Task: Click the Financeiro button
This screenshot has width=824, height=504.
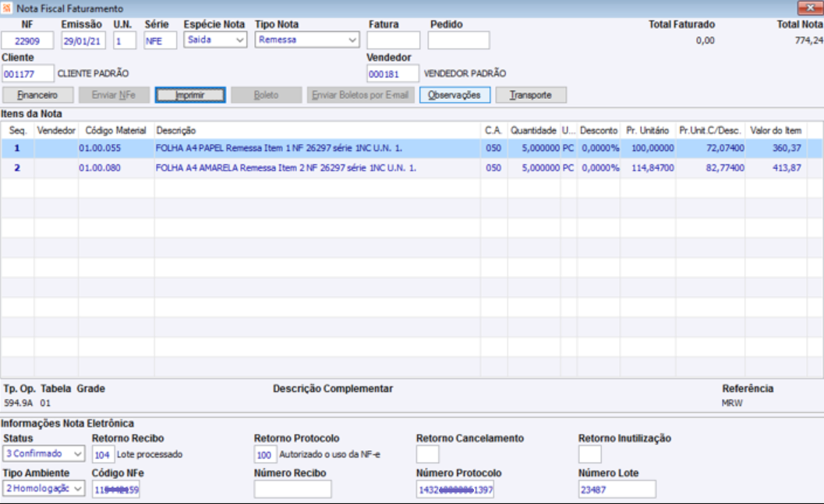Action: (x=38, y=95)
